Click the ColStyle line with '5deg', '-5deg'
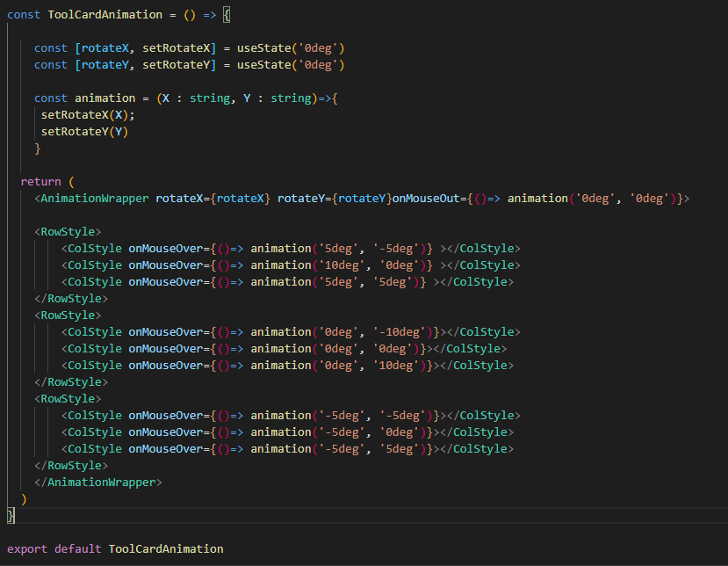728x566 pixels. tap(291, 249)
